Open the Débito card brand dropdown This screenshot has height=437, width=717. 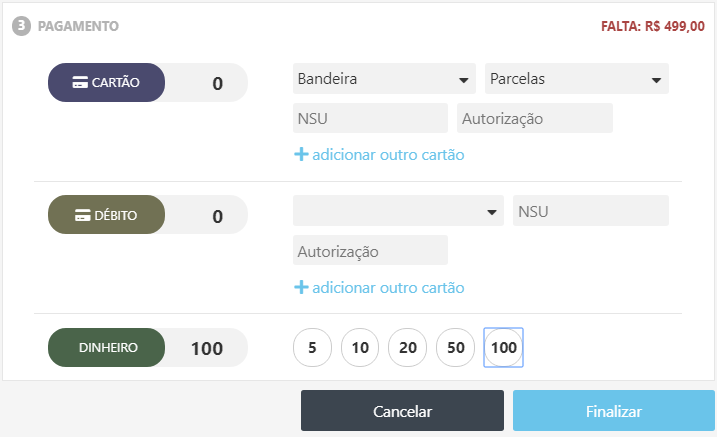(398, 211)
